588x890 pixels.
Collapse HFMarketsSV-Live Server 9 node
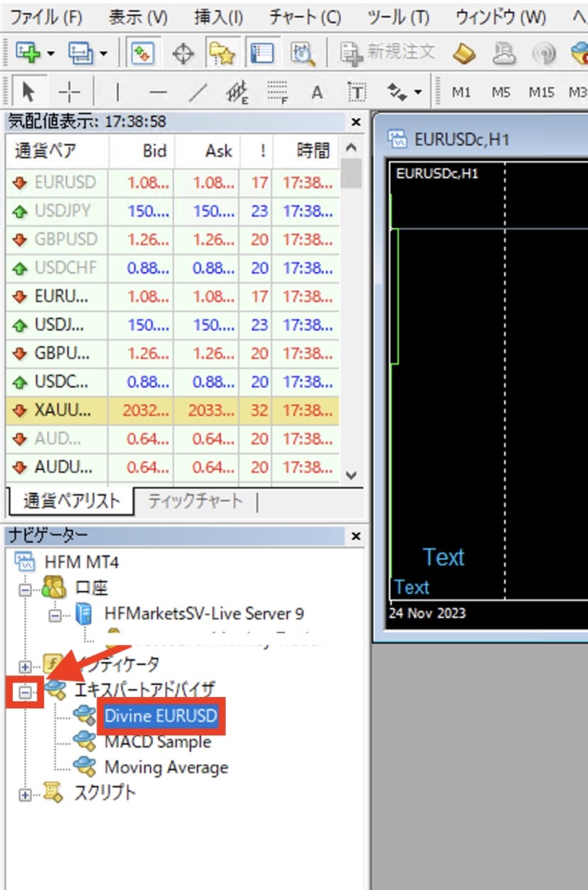click(x=55, y=614)
